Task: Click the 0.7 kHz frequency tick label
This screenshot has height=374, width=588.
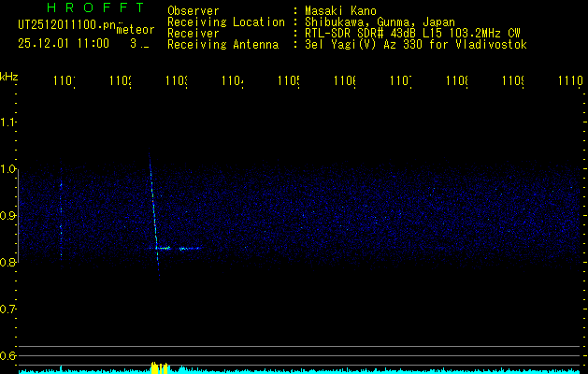Action: point(8,309)
